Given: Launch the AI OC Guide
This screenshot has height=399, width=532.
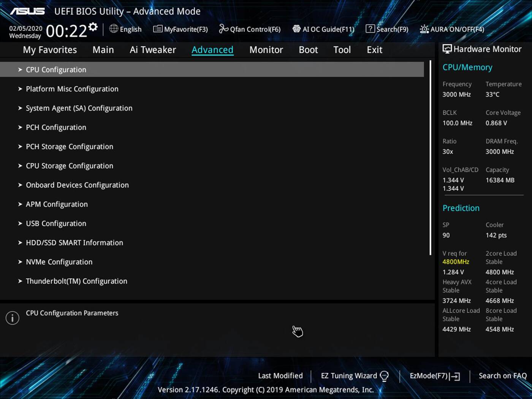Looking at the screenshot, I should [323, 29].
